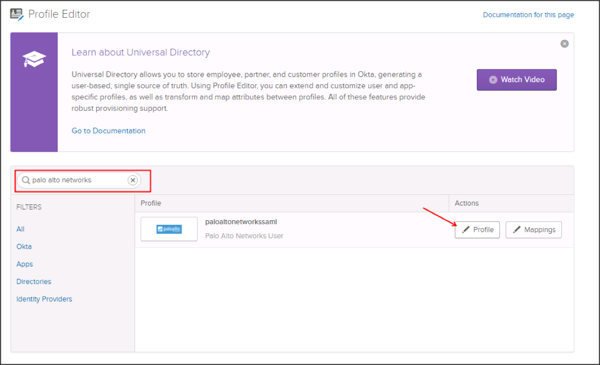Viewport: 600px width, 365px height.
Task: Select the Directories filter
Action: (x=34, y=282)
